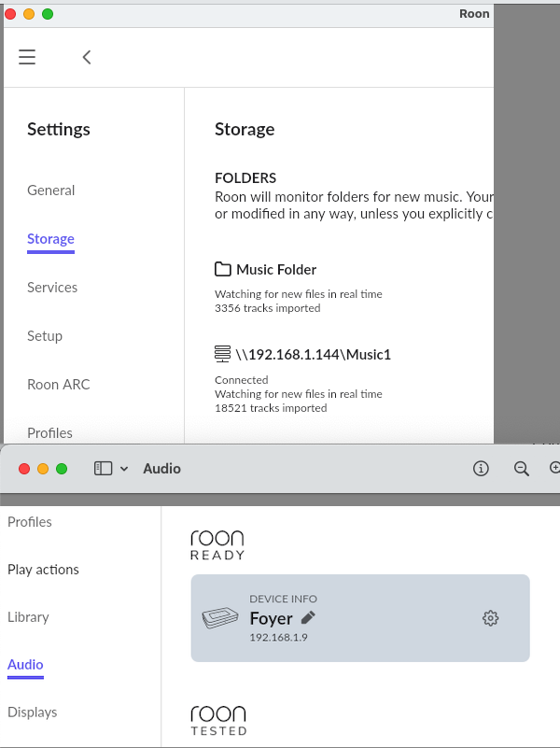Click the Storage page heading
The width and height of the screenshot is (560, 748).
click(x=245, y=129)
